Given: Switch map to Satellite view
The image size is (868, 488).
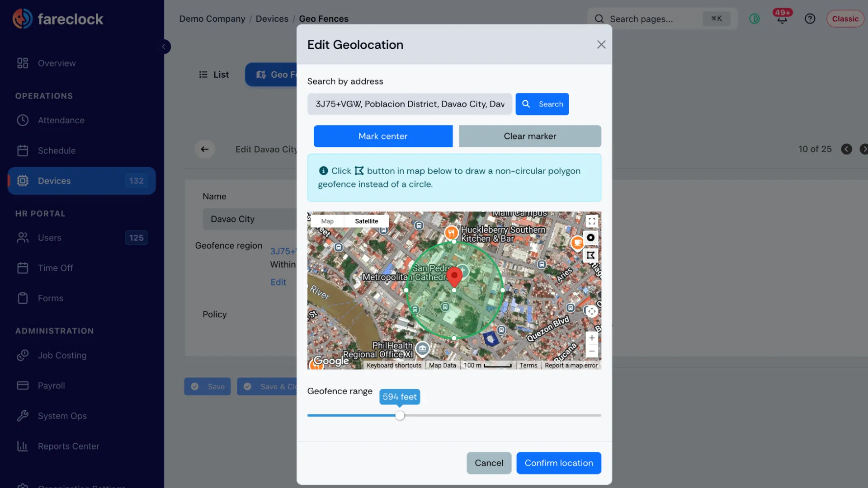Looking at the screenshot, I should click(x=366, y=221).
